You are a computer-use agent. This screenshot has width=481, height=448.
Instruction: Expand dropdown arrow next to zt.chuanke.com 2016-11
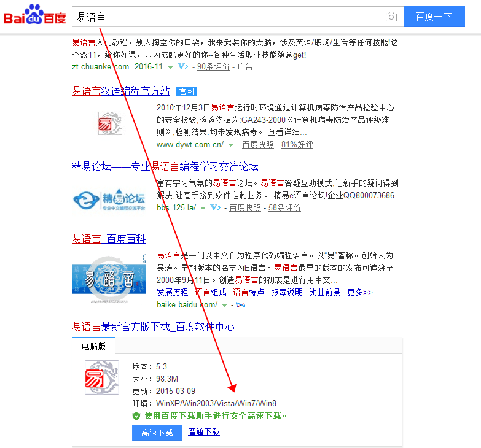point(170,67)
